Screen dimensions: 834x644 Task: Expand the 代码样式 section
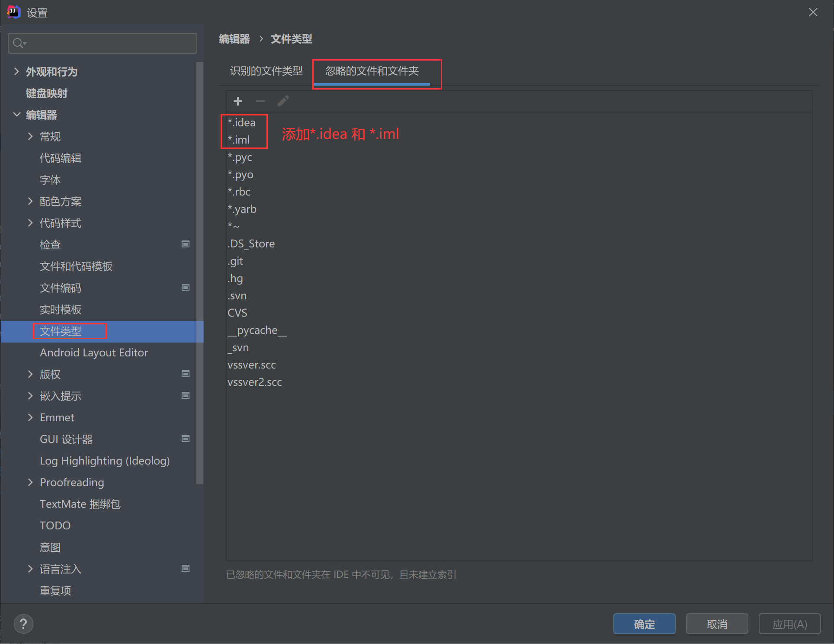[30, 223]
